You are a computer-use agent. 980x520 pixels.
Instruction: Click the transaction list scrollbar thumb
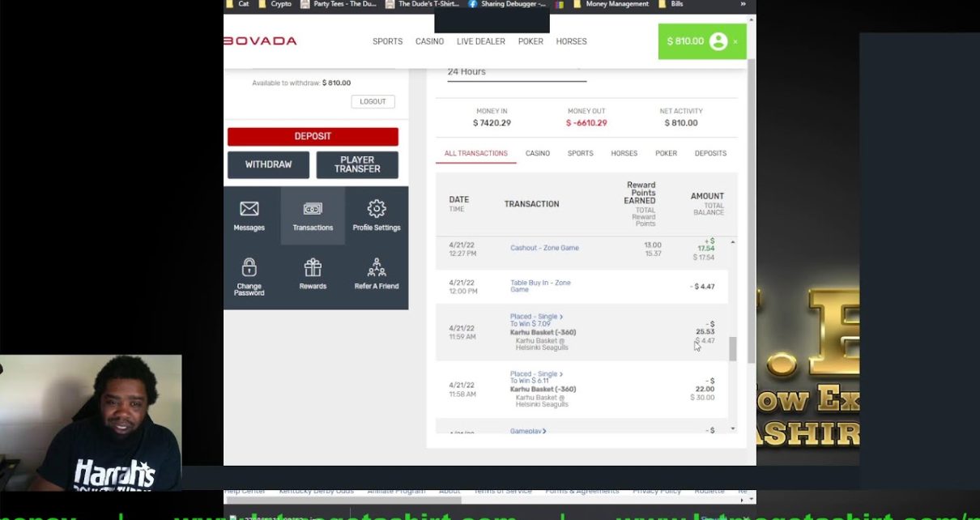pos(733,349)
